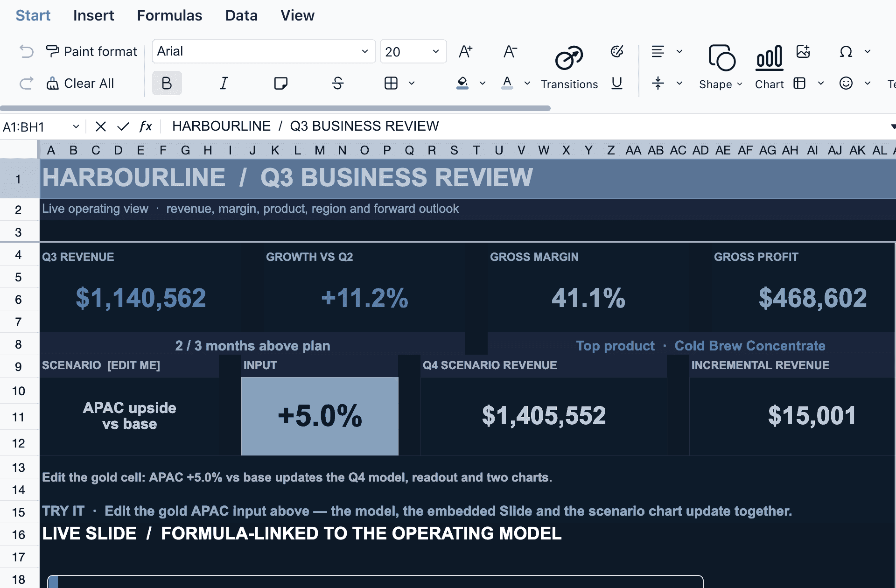The width and height of the screenshot is (896, 588).
Task: Click the $15,001 incremental revenue
Action: (812, 415)
